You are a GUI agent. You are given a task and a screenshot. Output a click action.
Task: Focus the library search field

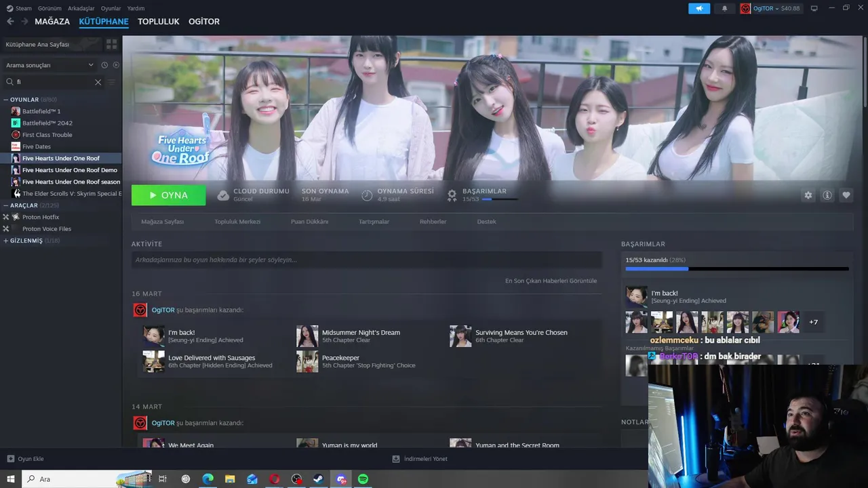53,82
